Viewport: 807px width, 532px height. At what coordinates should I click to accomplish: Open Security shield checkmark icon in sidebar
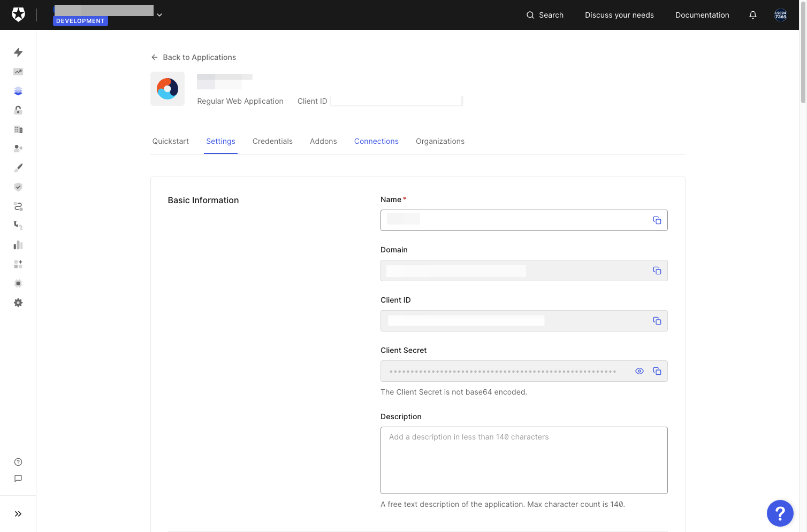[x=18, y=187]
